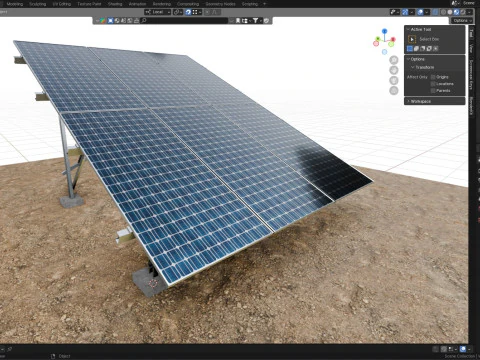The height and width of the screenshot is (360, 480).
Task: Enable Affect Only Locations checkbox
Action: [x=433, y=84]
